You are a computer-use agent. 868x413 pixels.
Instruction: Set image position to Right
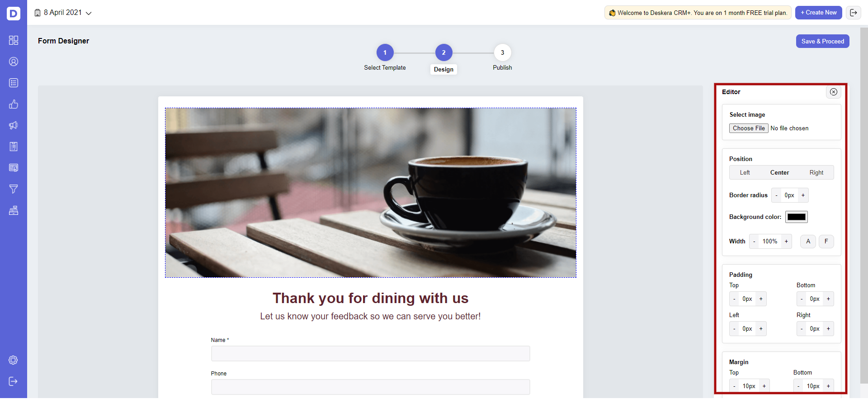(x=816, y=173)
